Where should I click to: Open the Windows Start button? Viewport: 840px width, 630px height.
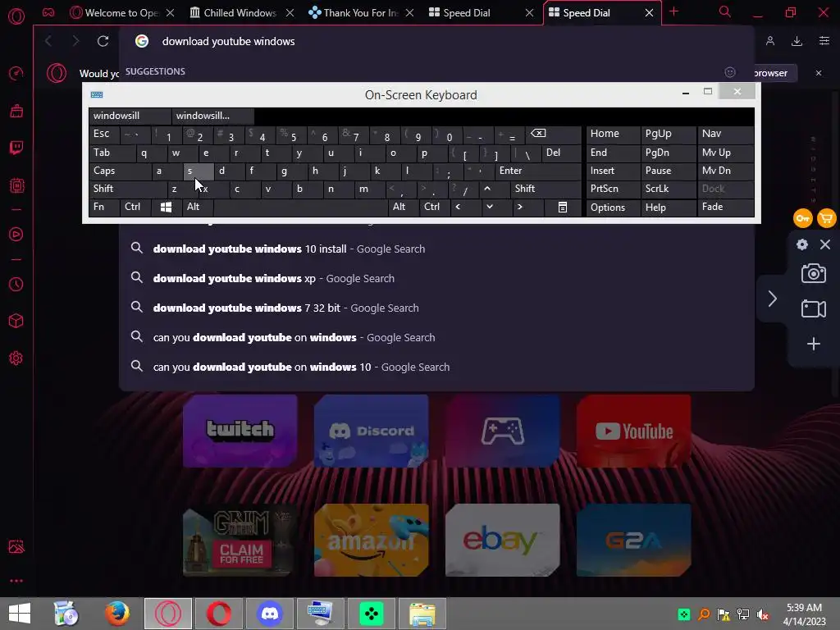(x=20, y=614)
